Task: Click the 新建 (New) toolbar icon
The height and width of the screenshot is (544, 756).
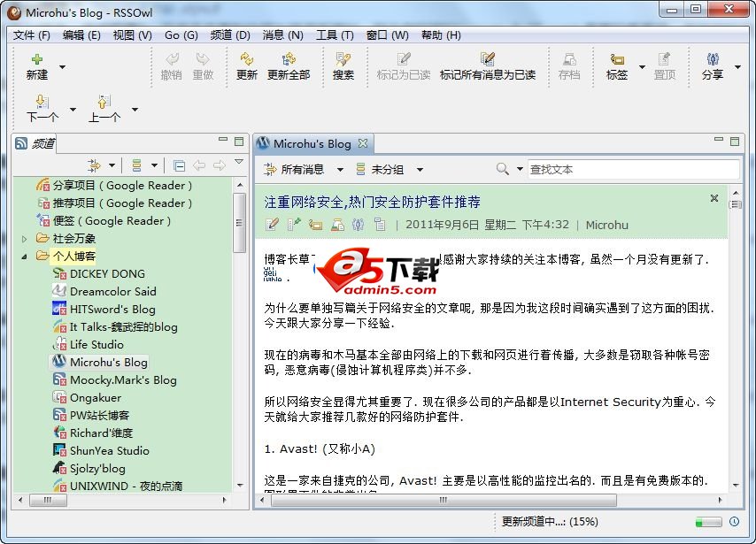Action: pyautogui.click(x=36, y=59)
